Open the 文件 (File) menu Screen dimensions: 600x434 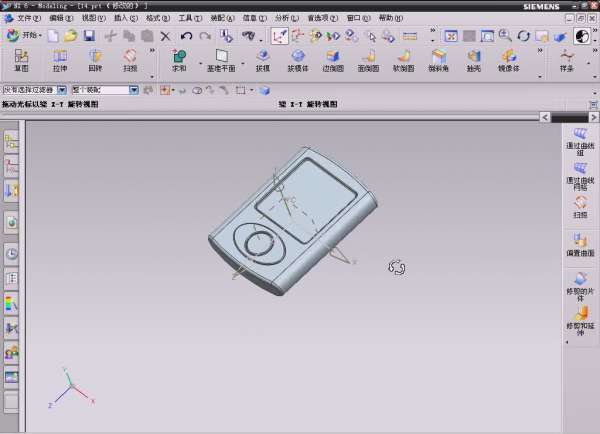tap(28, 18)
